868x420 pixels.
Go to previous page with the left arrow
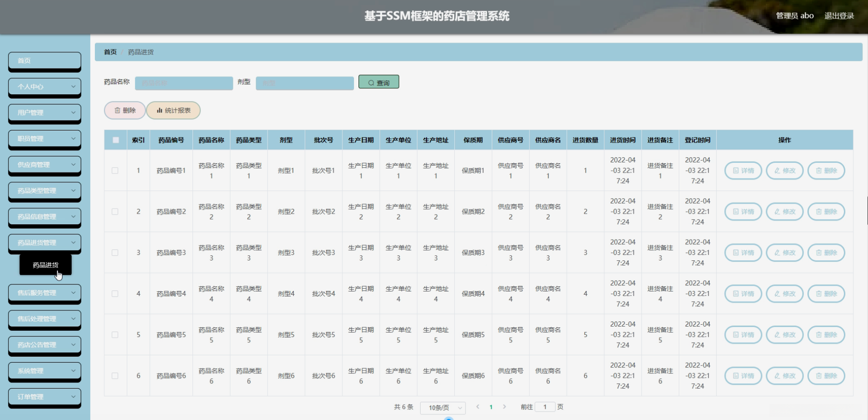pos(478,407)
